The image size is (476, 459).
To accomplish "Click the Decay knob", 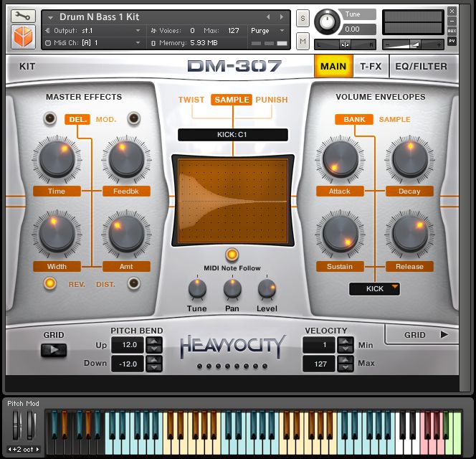I will pyautogui.click(x=410, y=159).
